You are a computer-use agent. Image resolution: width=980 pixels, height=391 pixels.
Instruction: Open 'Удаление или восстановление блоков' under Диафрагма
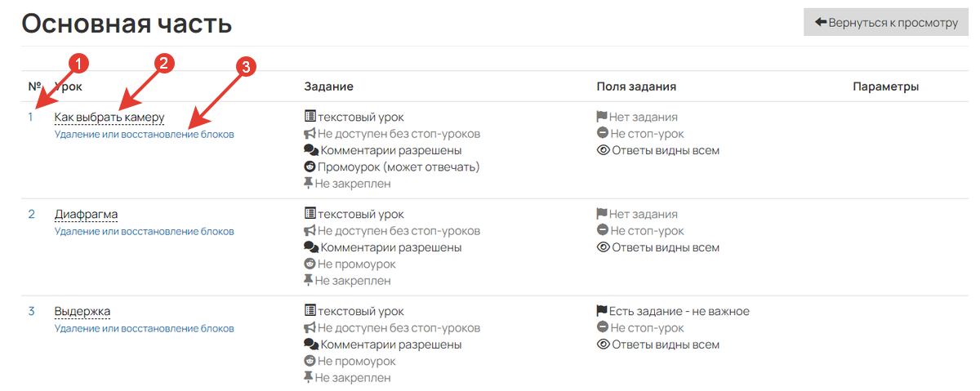[x=145, y=231]
